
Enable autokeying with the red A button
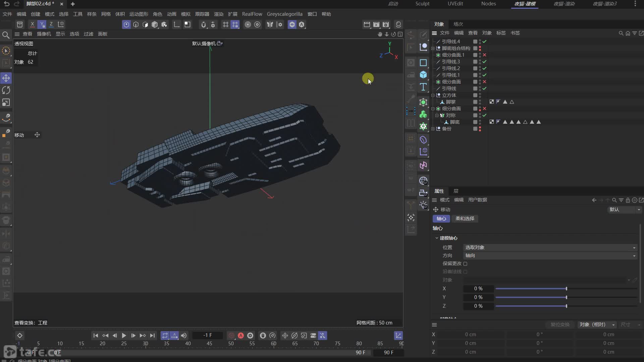point(241,336)
